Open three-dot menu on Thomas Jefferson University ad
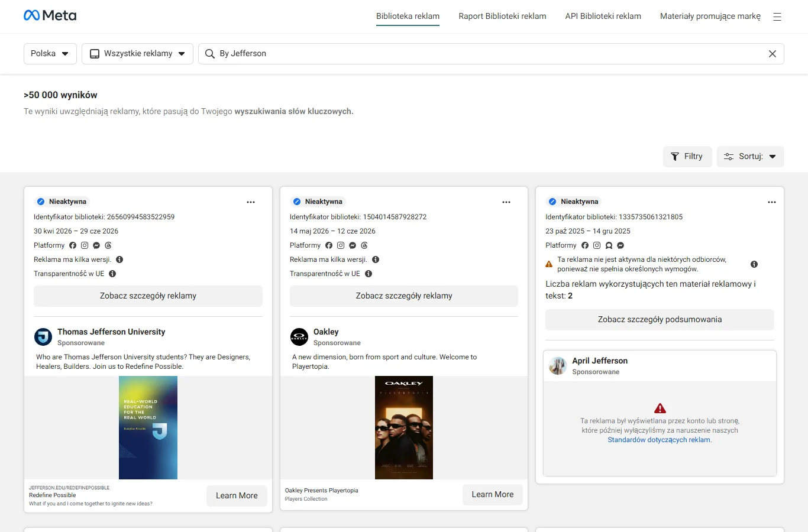 click(x=251, y=202)
